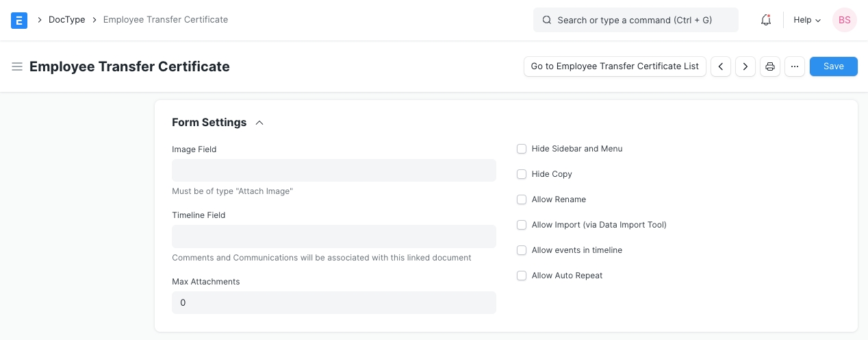This screenshot has width=868, height=340.
Task: Go to Employee Transfer Certificate List
Action: pyautogui.click(x=615, y=66)
